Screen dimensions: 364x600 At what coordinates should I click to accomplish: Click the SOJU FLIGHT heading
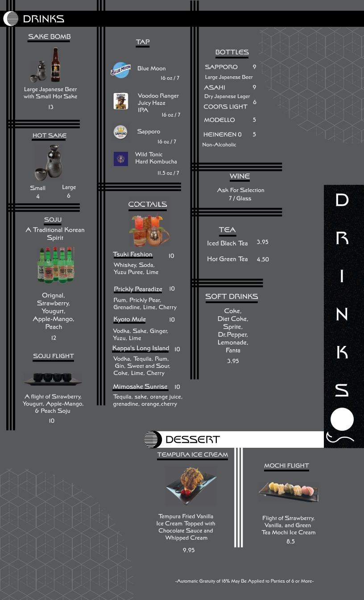coord(53,356)
